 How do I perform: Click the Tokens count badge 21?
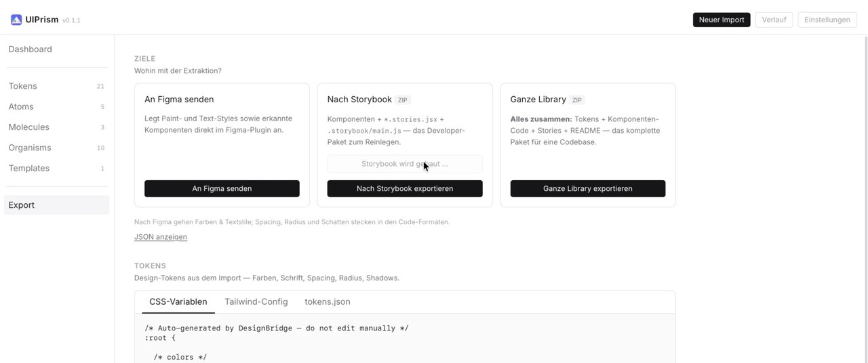pos(100,87)
